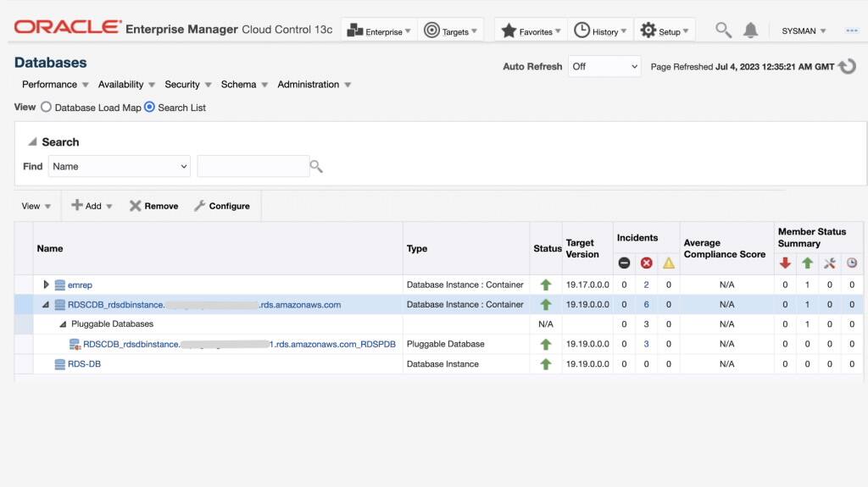Expand the emrep database row

[x=47, y=285]
